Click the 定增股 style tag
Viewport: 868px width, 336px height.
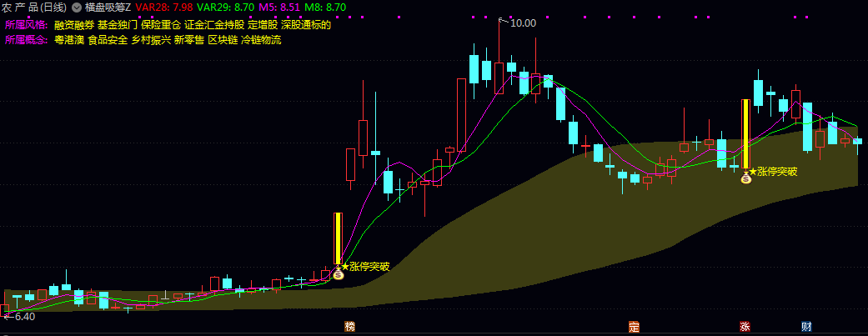pos(263,25)
